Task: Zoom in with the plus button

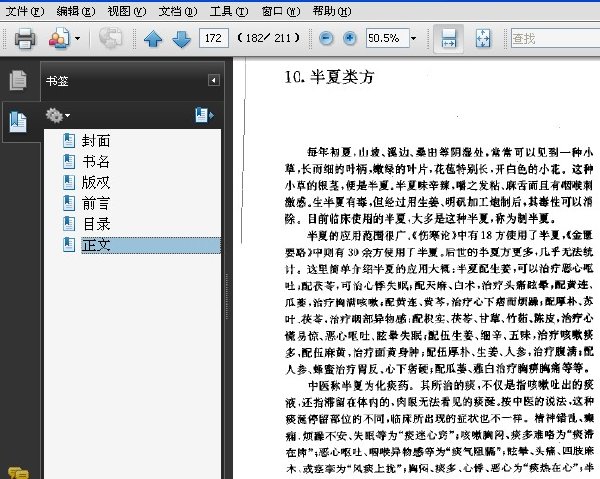Action: (x=349, y=38)
